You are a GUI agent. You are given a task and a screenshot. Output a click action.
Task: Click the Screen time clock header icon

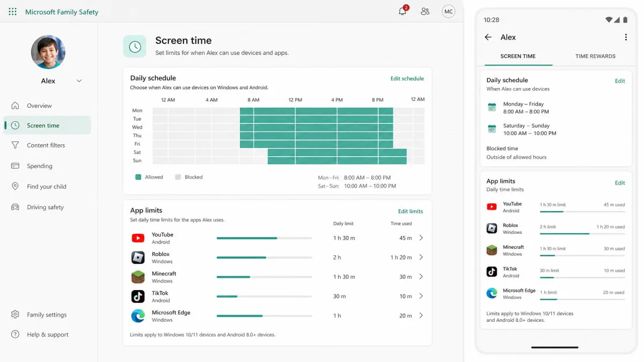[135, 47]
